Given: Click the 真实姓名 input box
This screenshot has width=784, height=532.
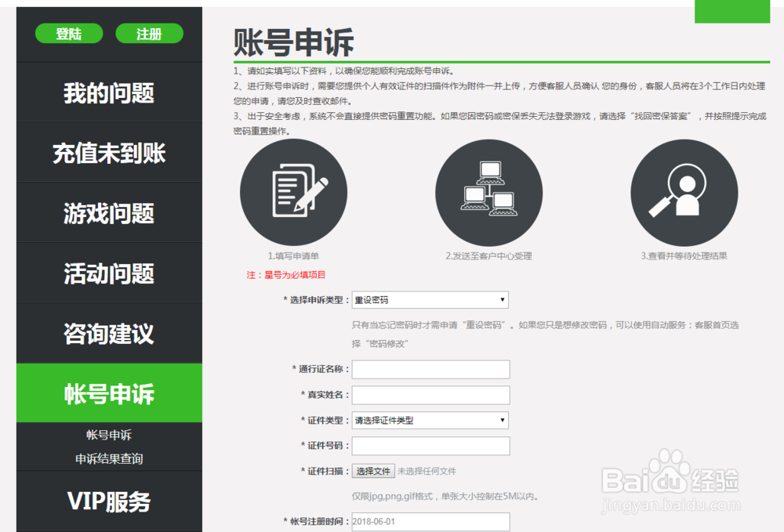Looking at the screenshot, I should click(430, 395).
